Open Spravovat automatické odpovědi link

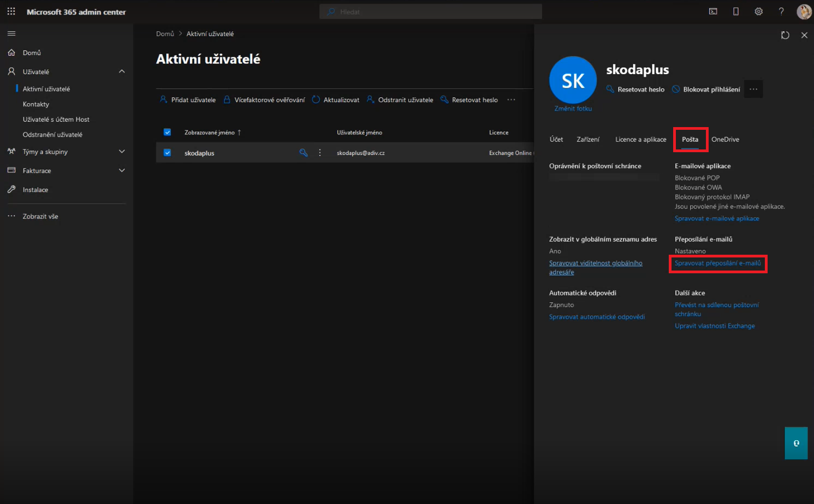coord(597,317)
